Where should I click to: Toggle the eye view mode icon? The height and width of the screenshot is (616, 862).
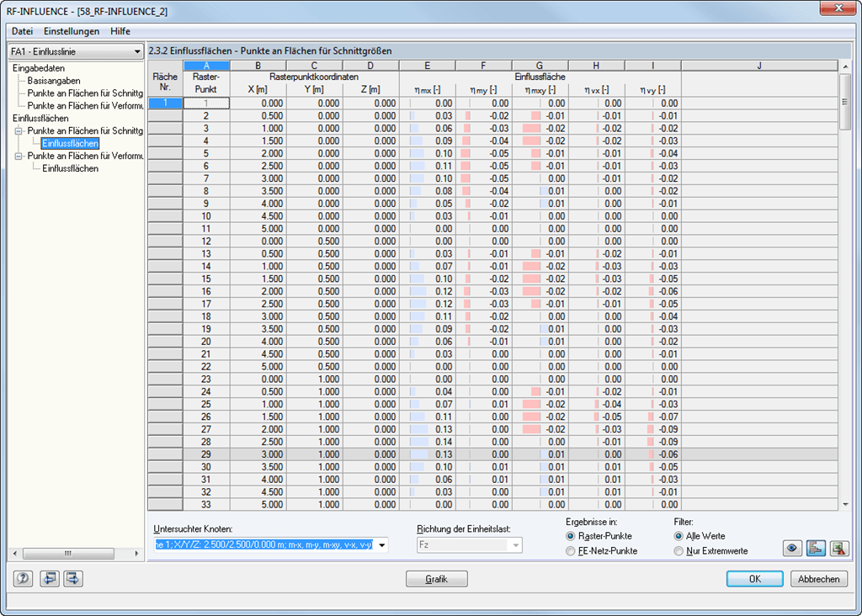[792, 548]
